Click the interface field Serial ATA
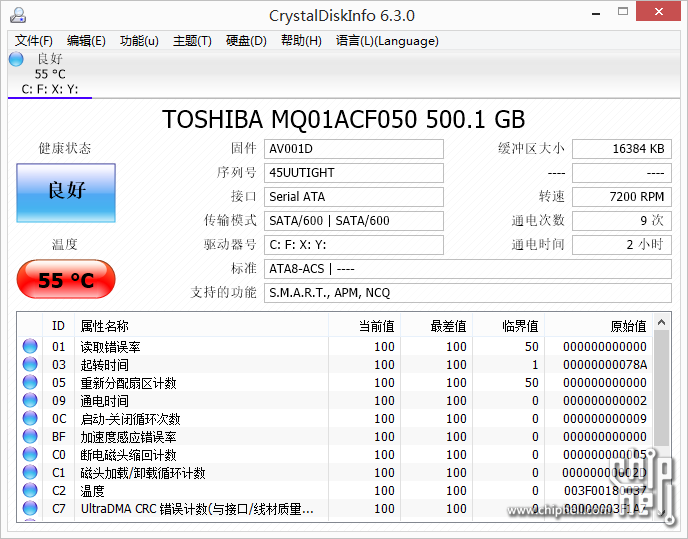This screenshot has height=539, width=688. 354,197
